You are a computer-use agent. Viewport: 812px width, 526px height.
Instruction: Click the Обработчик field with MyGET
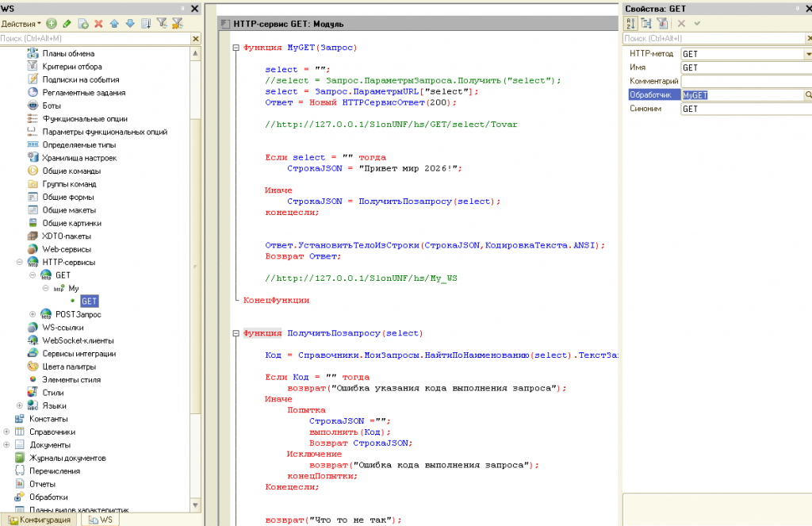[742, 95]
